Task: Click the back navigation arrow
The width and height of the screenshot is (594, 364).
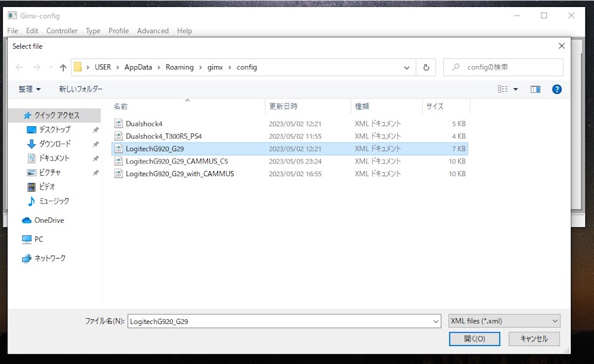Action: pyautogui.click(x=19, y=67)
